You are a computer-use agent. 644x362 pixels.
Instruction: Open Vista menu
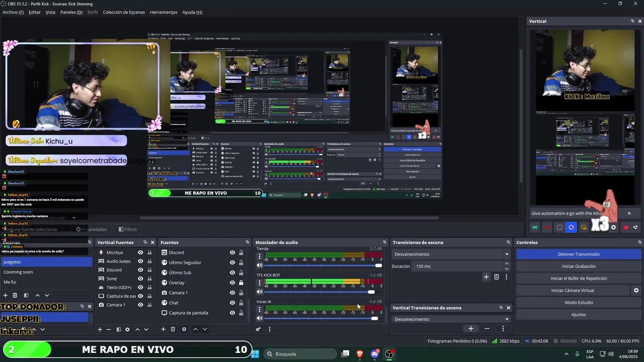(50, 12)
